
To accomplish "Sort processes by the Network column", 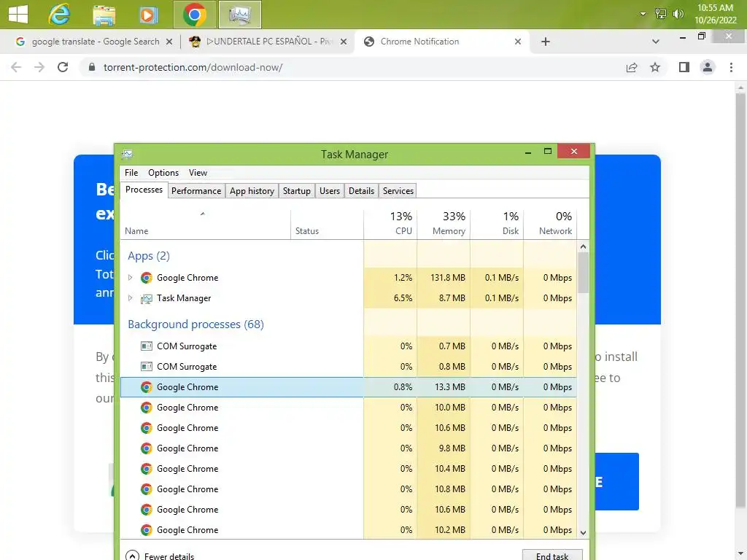I will [550, 225].
